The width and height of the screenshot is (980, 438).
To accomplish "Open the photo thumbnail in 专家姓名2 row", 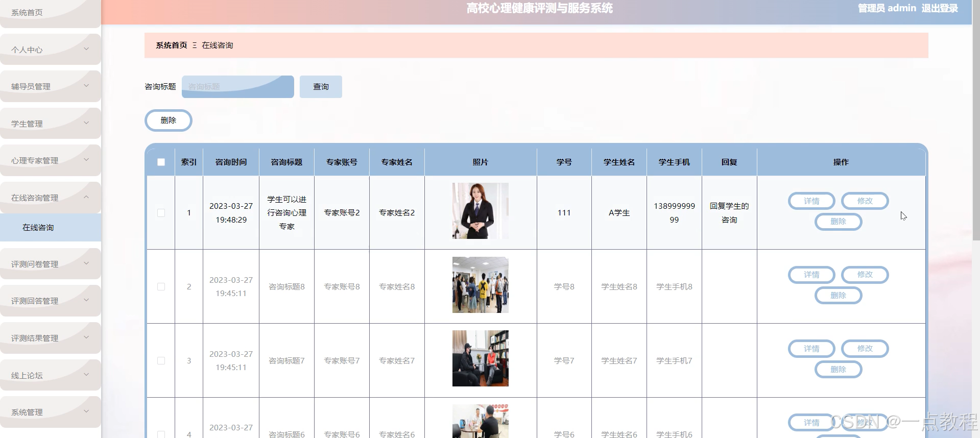I will coord(481,211).
